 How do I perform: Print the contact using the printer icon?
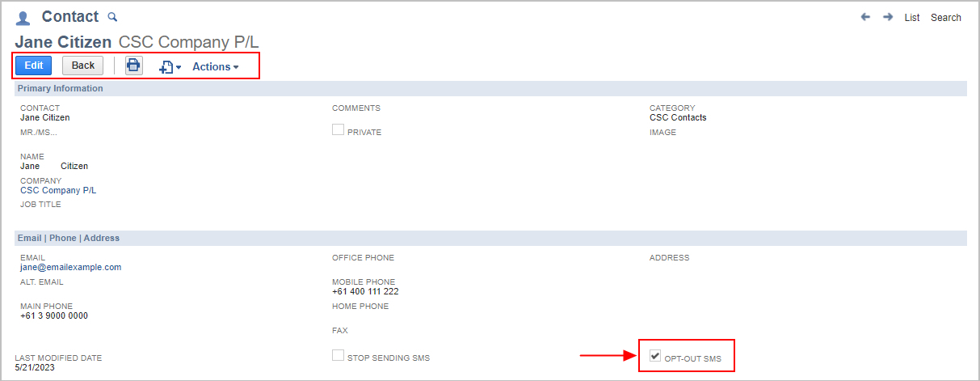133,66
